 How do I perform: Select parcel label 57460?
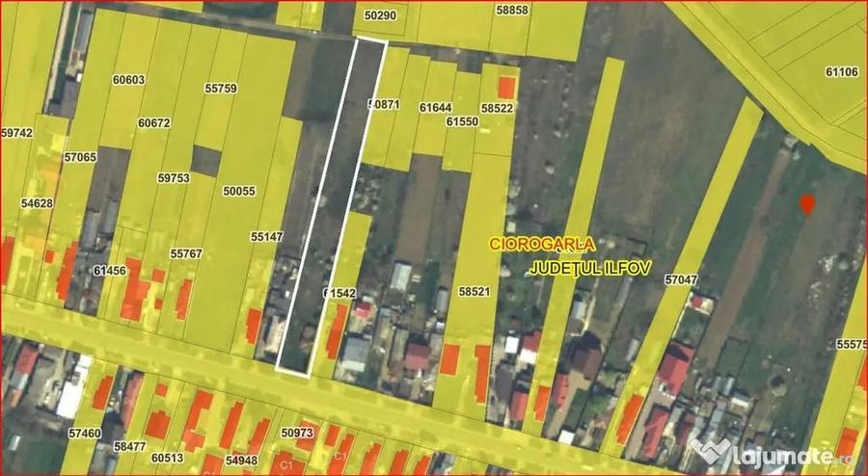pos(85,433)
